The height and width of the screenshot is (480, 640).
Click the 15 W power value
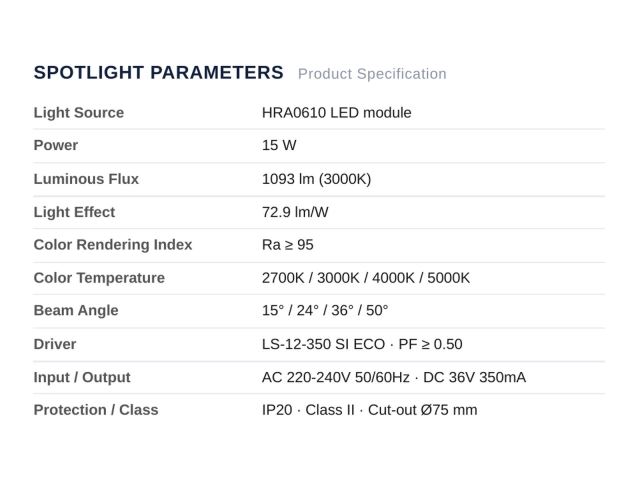[279, 145]
